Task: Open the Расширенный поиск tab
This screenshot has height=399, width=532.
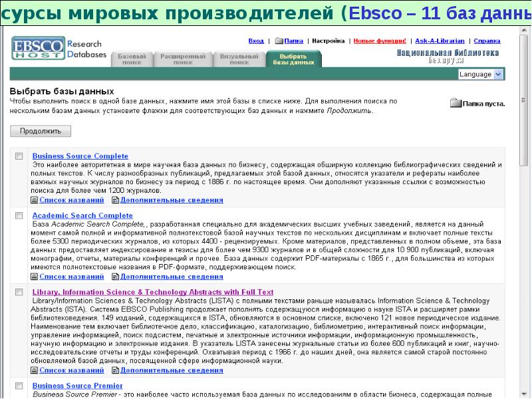Action: (x=183, y=60)
